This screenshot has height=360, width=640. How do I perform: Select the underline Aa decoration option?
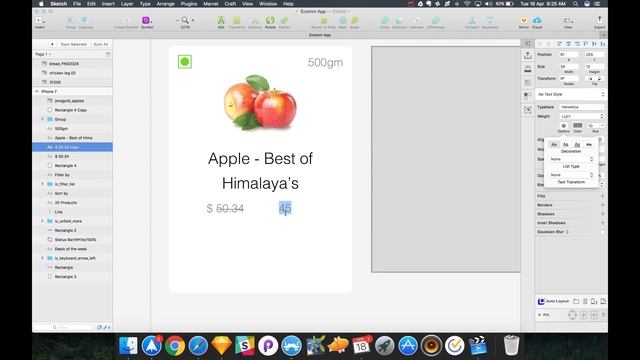point(566,144)
